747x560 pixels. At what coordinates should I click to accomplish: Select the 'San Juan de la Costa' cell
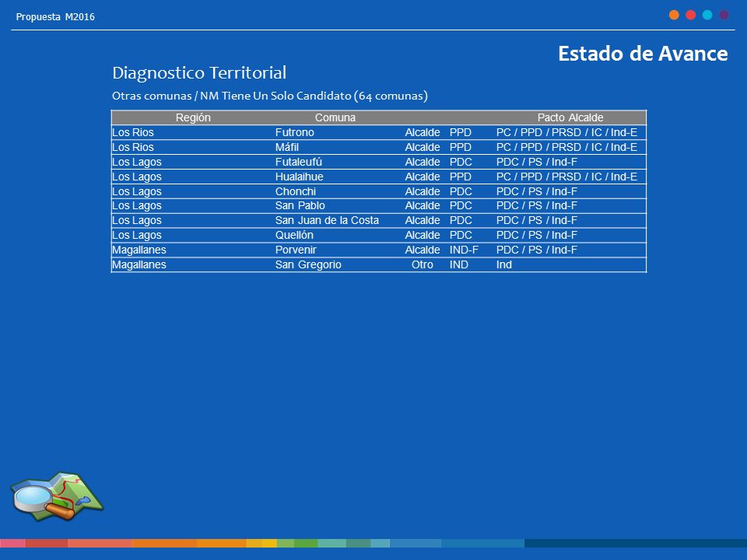coord(327,220)
